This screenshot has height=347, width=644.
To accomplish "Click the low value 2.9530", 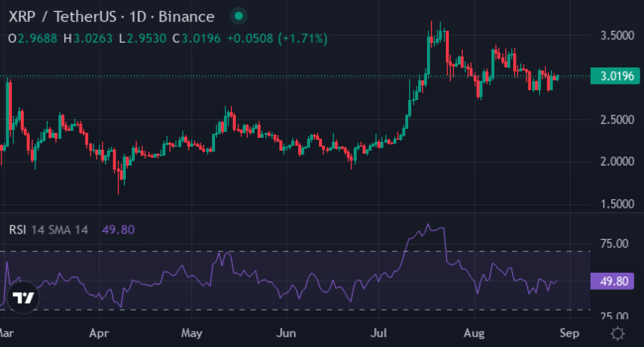I will click(x=146, y=38).
